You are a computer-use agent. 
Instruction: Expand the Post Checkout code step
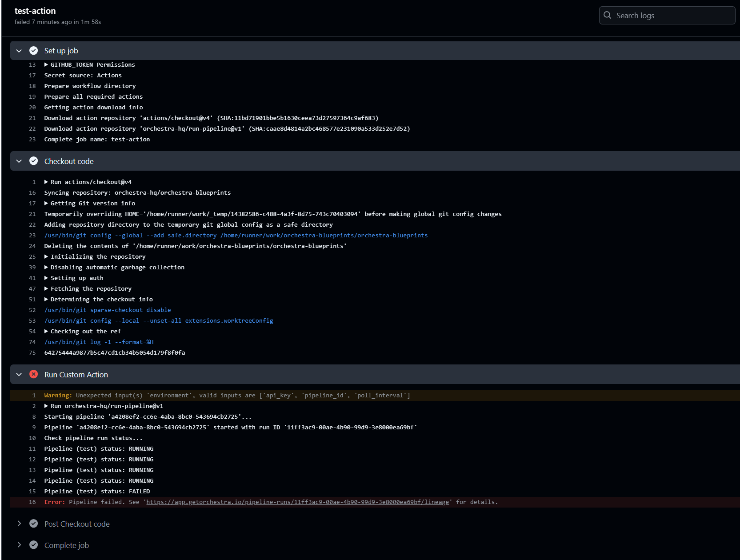pos(19,524)
